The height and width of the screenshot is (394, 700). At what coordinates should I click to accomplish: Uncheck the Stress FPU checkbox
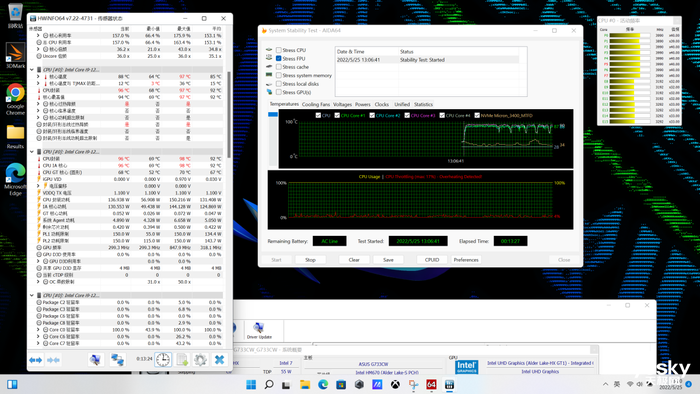coord(279,58)
